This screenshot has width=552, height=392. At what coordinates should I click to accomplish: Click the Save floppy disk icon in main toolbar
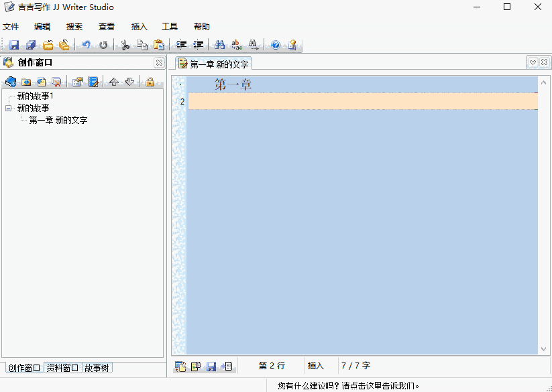(13, 45)
